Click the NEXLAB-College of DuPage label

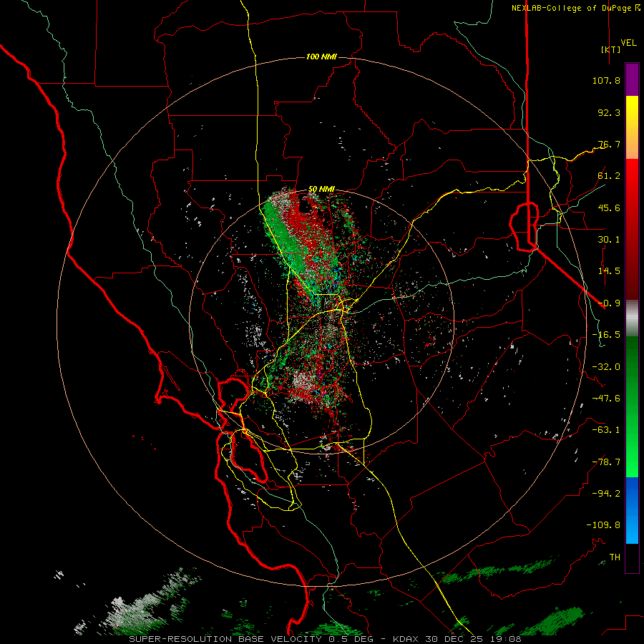572,8
